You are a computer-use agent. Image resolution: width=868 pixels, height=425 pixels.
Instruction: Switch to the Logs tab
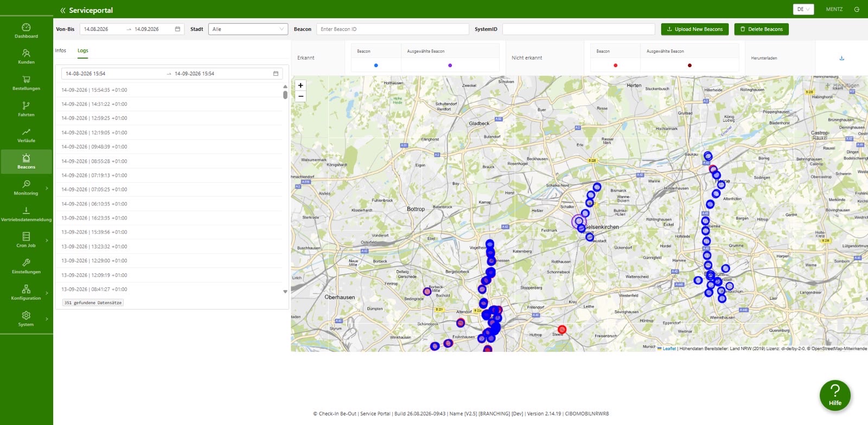pyautogui.click(x=82, y=50)
